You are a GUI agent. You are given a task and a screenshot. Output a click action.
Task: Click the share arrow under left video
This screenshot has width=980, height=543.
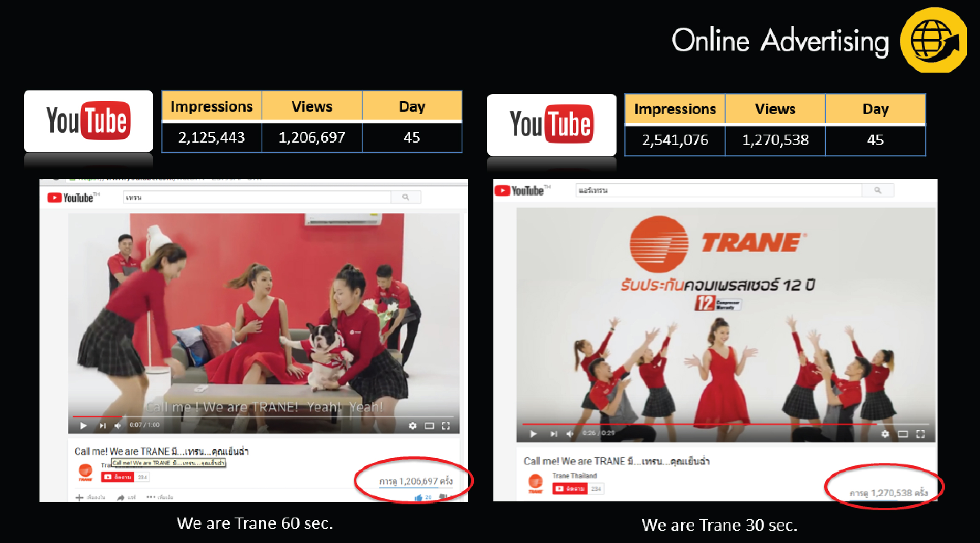121,497
